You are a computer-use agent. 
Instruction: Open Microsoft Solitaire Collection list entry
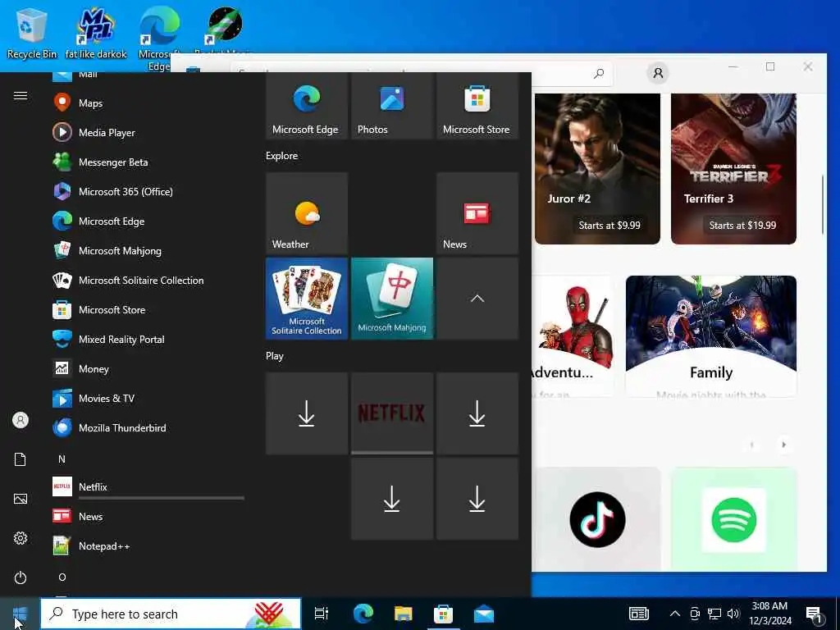[x=148, y=280]
